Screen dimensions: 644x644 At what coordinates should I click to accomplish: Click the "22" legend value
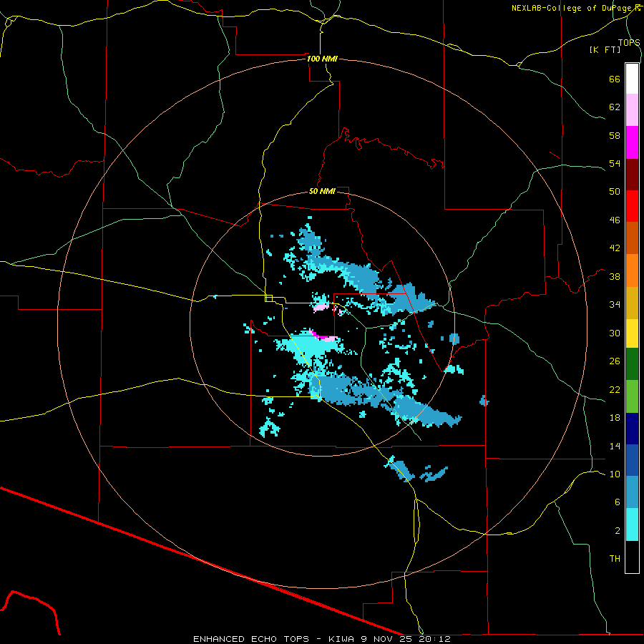pos(615,389)
